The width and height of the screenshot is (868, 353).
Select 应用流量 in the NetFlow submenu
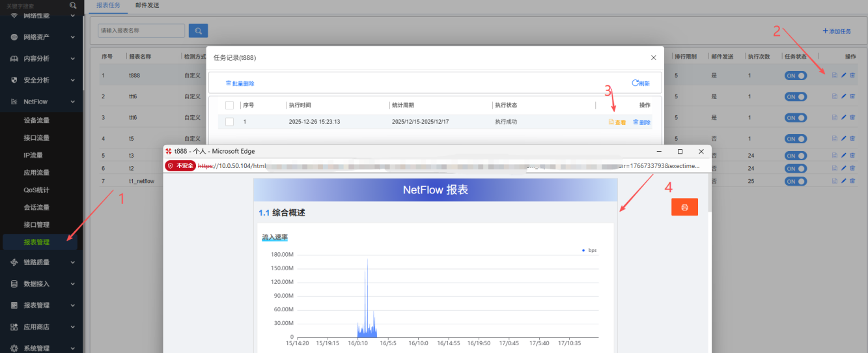click(36, 173)
